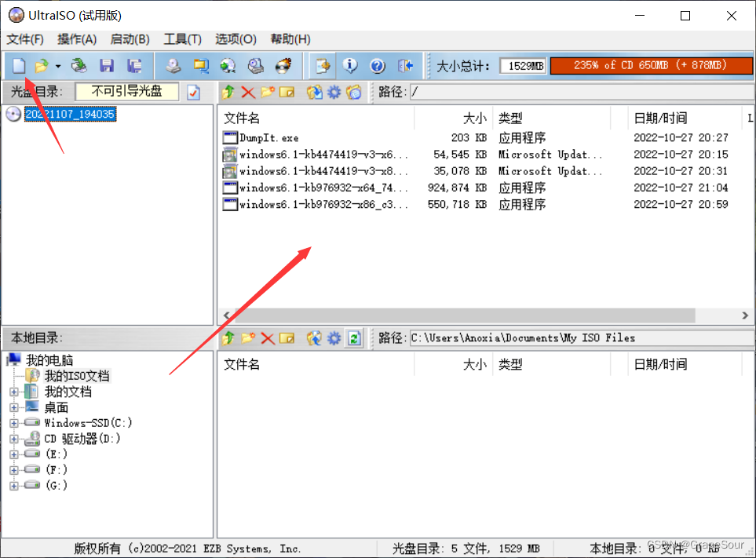The width and height of the screenshot is (756, 558).
Task: Click the folder view icon right of disc gear
Action: [x=354, y=92]
